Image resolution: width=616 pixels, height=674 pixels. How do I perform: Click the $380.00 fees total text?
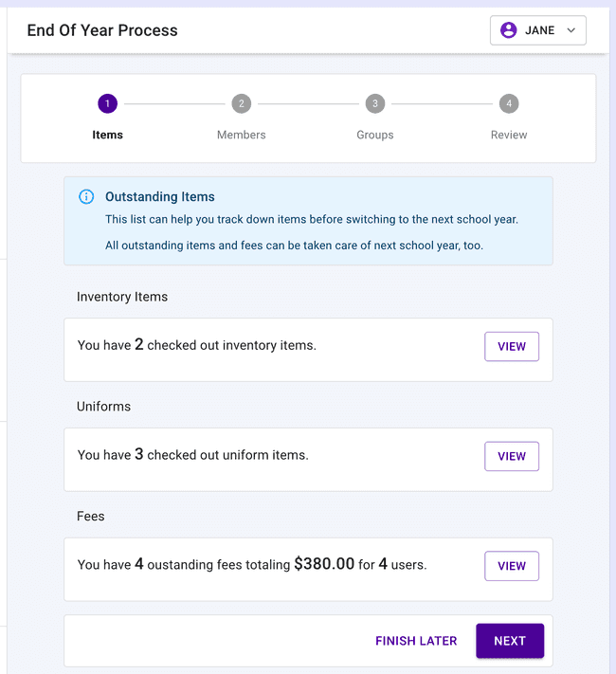click(x=324, y=564)
